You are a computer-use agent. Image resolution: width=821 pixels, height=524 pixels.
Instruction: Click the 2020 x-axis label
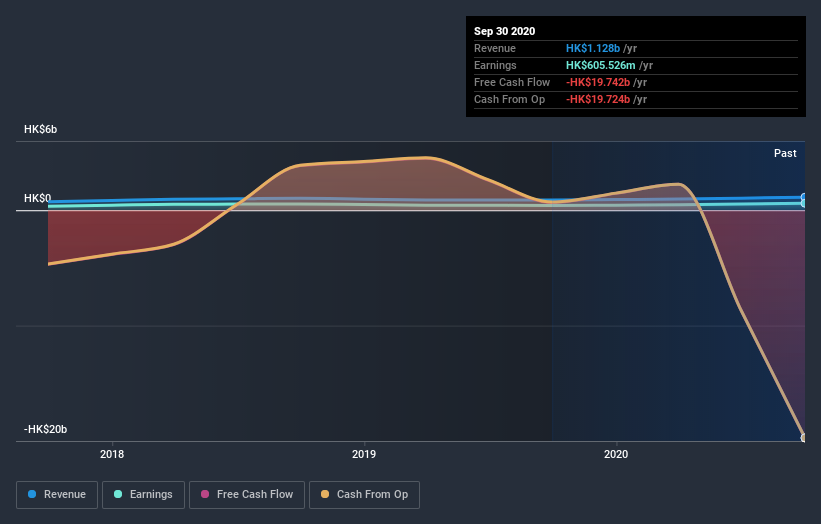pyautogui.click(x=616, y=454)
